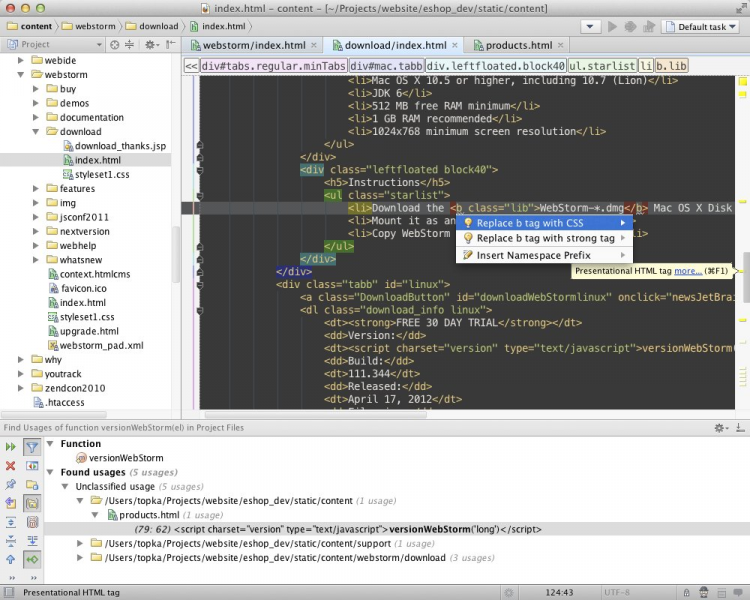Collapse the Found usages node
This screenshot has height=600, width=750.
tap(51, 472)
